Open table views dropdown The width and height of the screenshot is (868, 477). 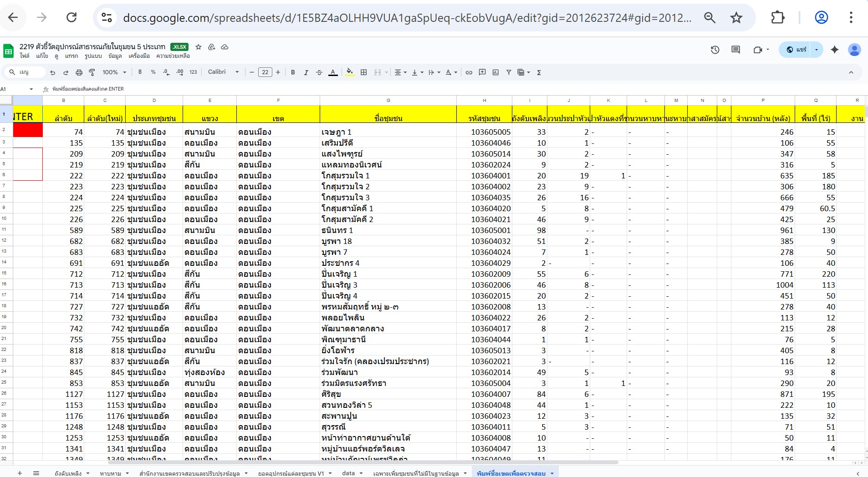(x=524, y=72)
